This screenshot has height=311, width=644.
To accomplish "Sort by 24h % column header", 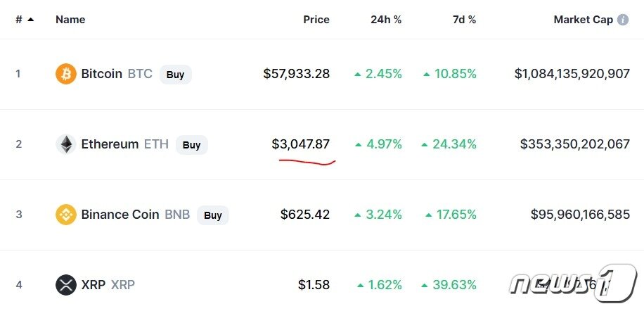I will pos(386,20).
